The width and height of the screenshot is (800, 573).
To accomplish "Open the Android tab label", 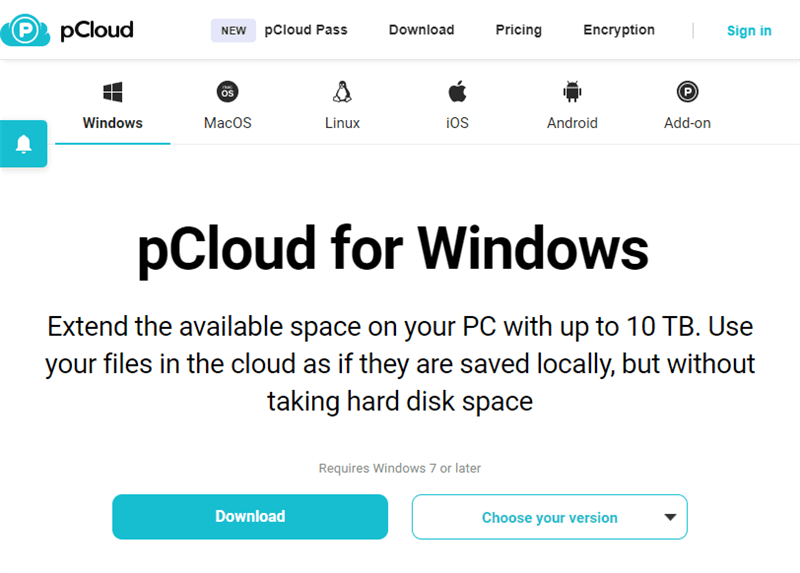I will pyautogui.click(x=572, y=123).
